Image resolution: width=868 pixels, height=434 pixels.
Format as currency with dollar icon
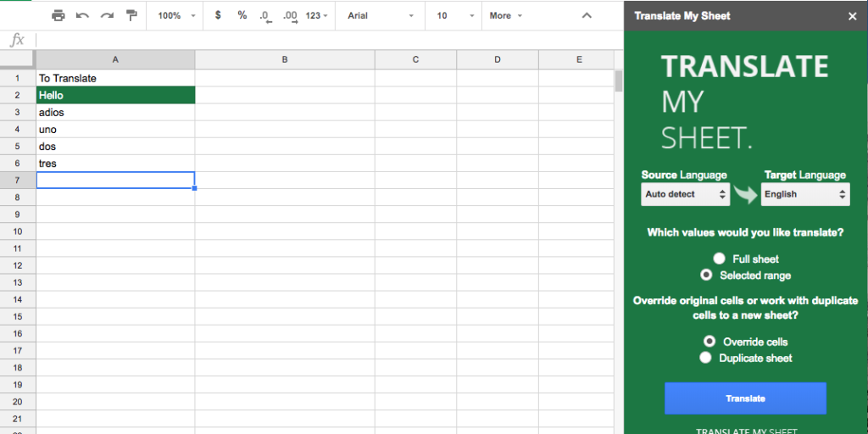pos(218,15)
